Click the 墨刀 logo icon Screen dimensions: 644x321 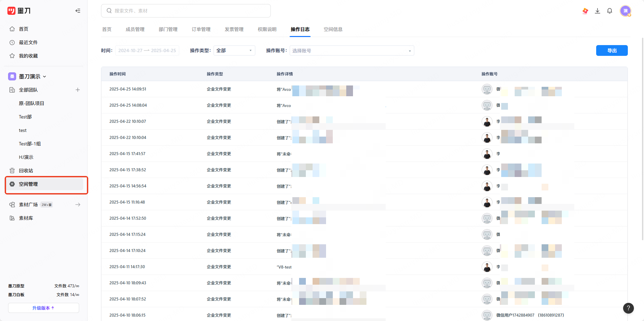click(x=11, y=11)
